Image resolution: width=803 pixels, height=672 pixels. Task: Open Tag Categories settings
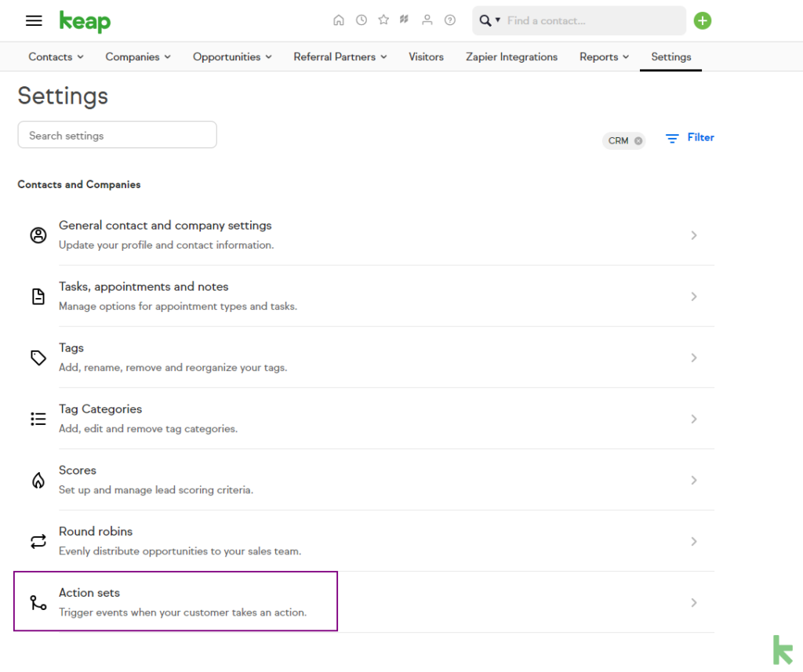100,409
